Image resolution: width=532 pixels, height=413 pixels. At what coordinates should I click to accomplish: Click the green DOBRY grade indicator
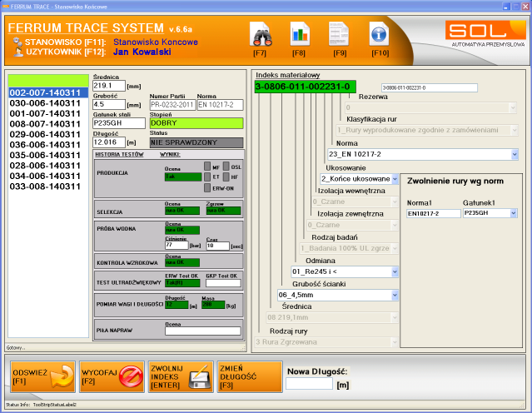196,123
